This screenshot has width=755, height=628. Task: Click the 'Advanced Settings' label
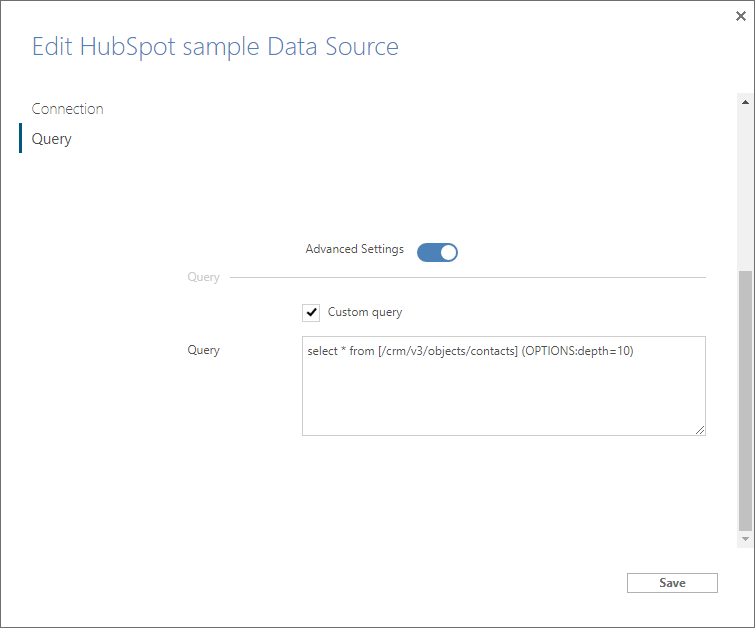point(355,249)
